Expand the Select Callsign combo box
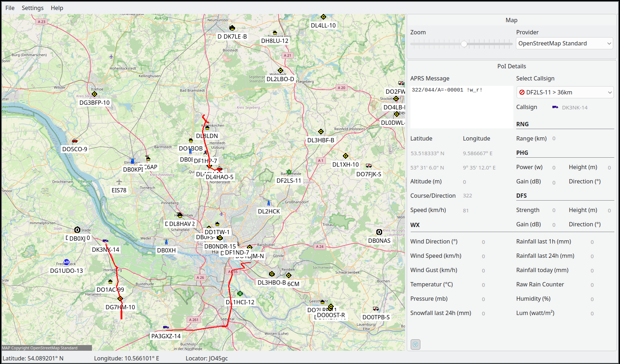The width and height of the screenshot is (620, 364). (x=565, y=92)
